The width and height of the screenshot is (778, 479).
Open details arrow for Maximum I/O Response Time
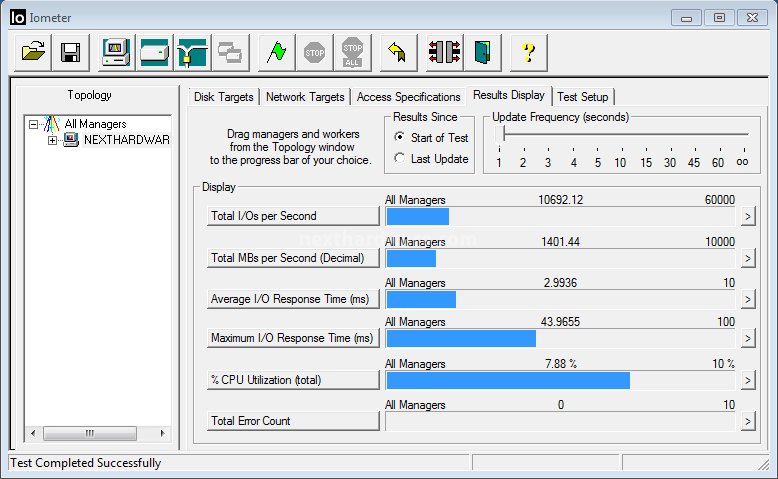pyautogui.click(x=748, y=339)
